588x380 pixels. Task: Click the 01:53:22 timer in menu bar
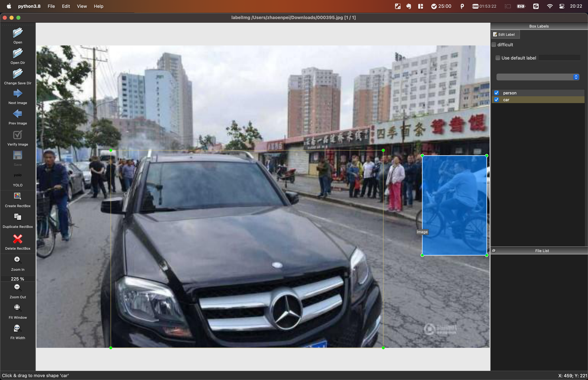[x=484, y=6]
